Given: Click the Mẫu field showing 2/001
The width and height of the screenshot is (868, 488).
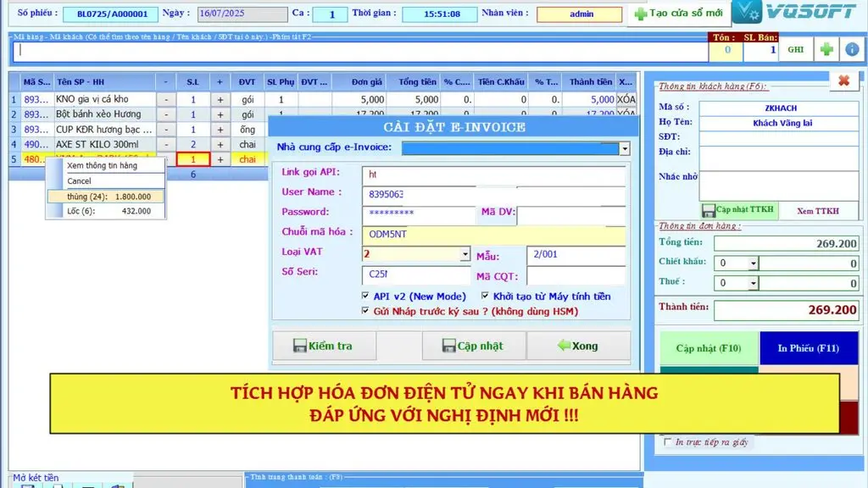Looking at the screenshot, I should 576,255.
